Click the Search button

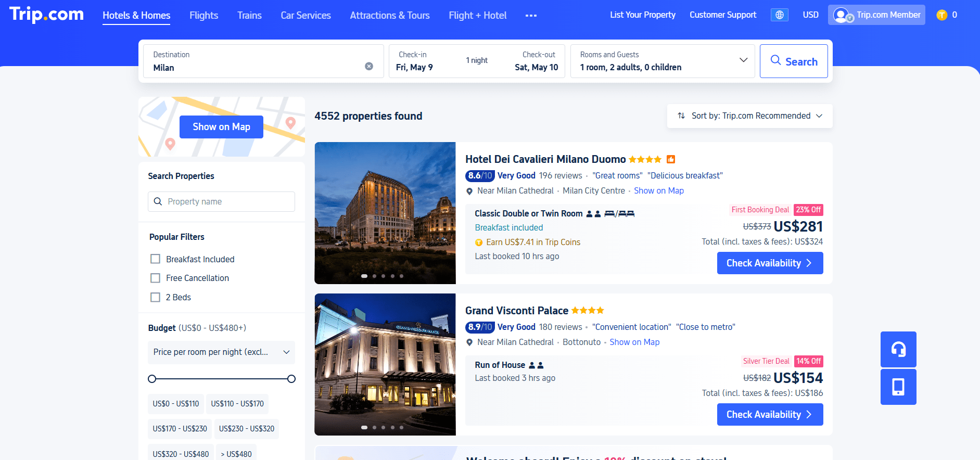click(794, 61)
